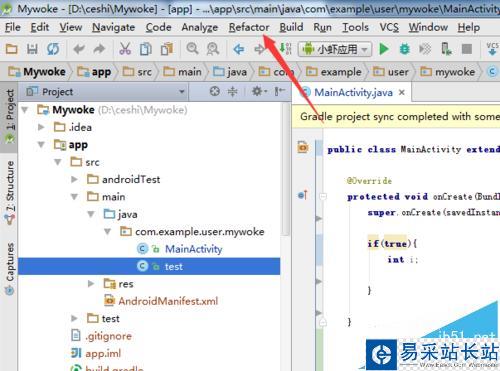This screenshot has width=500, height=371.
Task: Click the class gutter icon beside MainActivity
Action: 303,147
